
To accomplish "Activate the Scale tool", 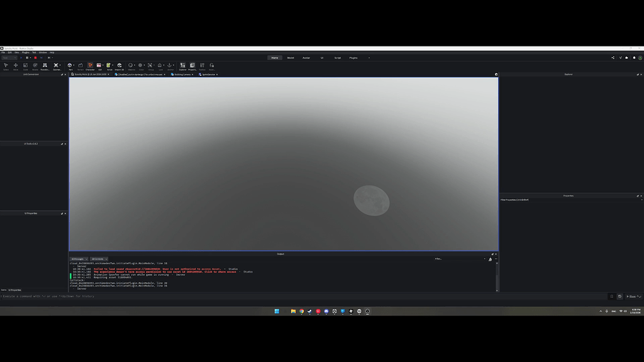I will pyautogui.click(x=25, y=66).
